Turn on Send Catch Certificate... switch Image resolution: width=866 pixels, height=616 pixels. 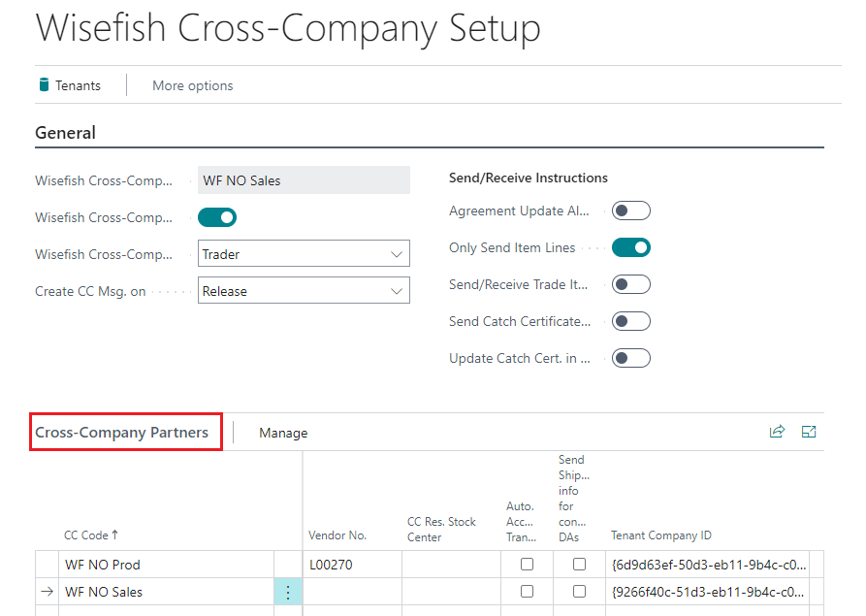(630, 321)
